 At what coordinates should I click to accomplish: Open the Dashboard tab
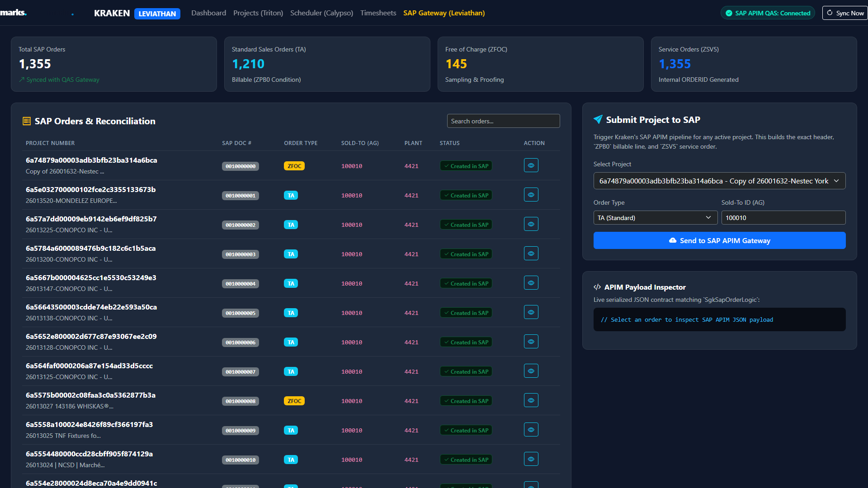(x=208, y=13)
